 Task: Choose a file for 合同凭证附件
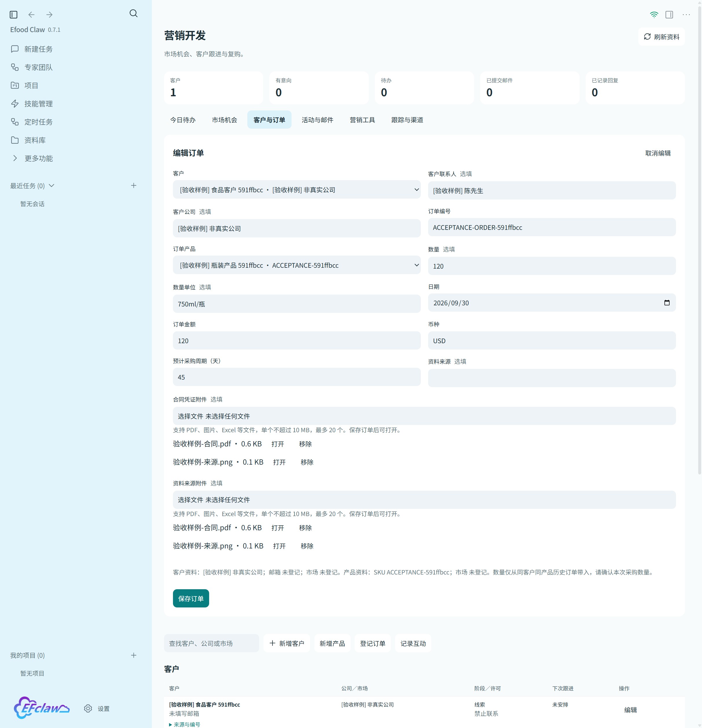(x=424, y=416)
